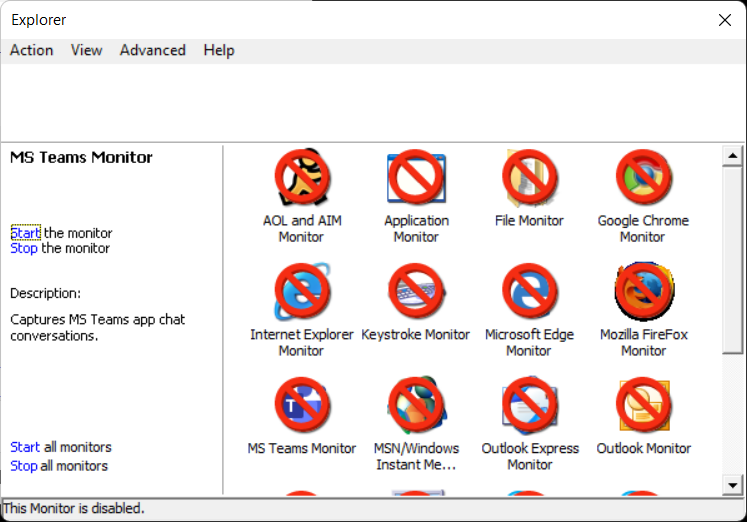Select the Outlook Monitor icon

click(x=643, y=404)
